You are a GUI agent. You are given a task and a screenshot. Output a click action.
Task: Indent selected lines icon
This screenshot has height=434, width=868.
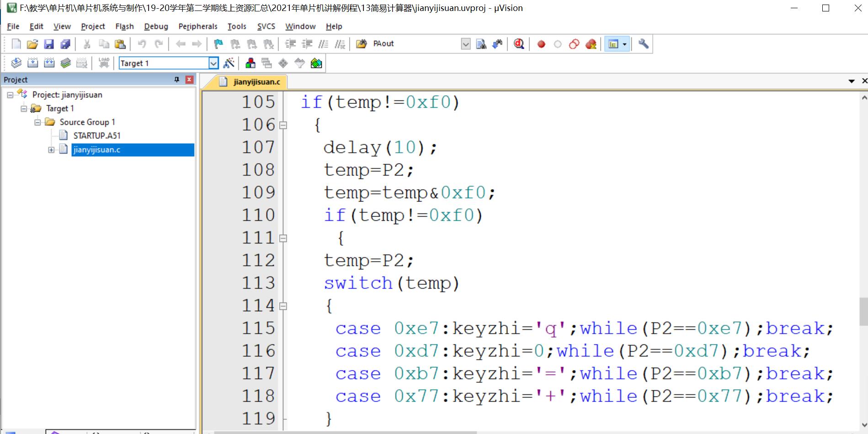(x=290, y=44)
